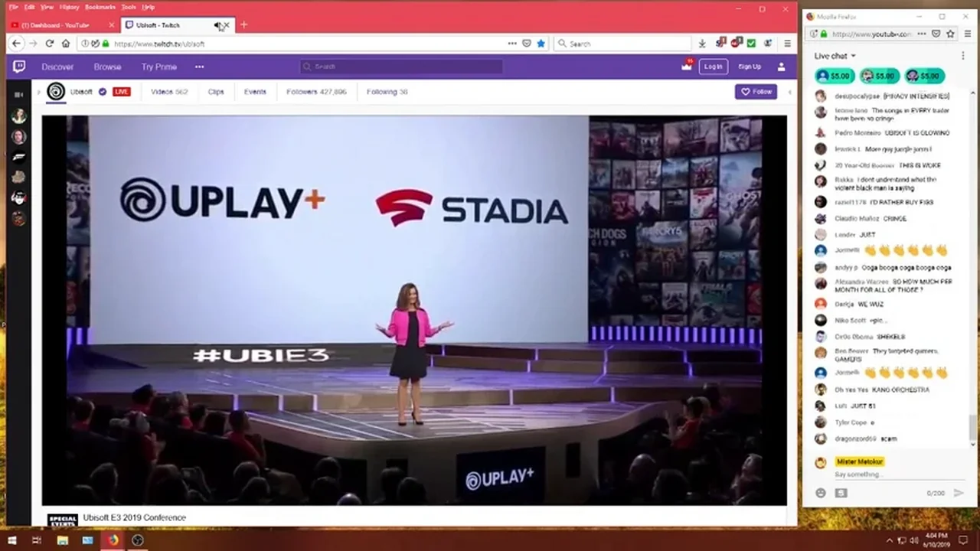Reload the Twitch page
The height and width of the screenshot is (551, 980).
tap(49, 44)
